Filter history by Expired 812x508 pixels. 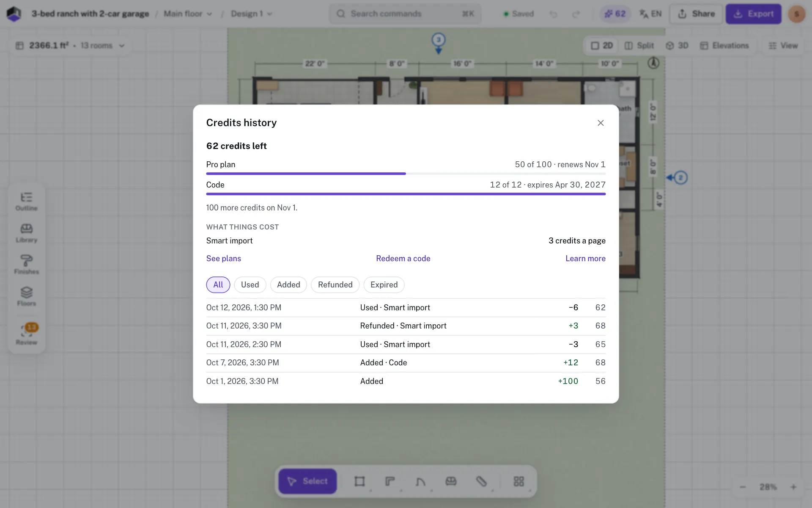(384, 285)
